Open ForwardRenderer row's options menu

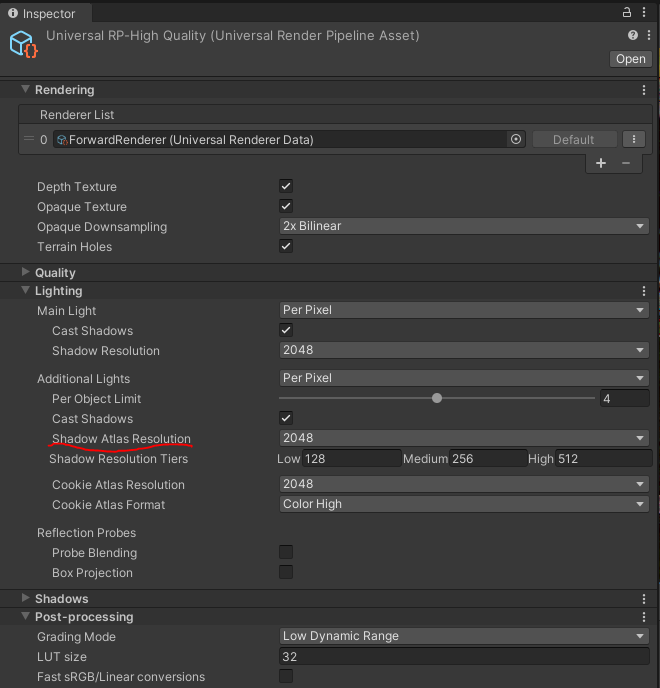tap(634, 140)
